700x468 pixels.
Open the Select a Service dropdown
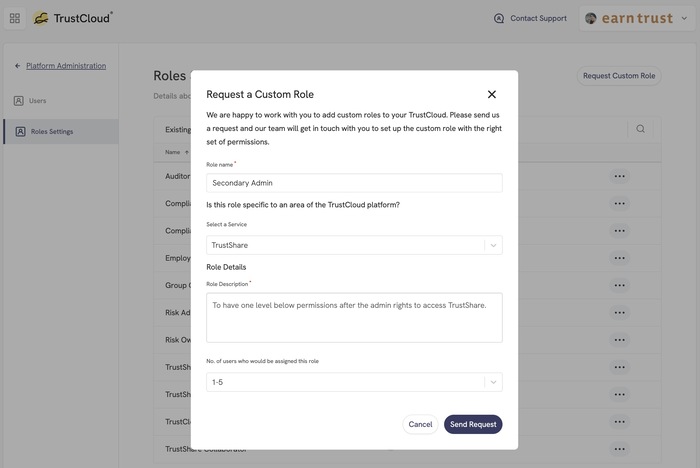tap(354, 245)
